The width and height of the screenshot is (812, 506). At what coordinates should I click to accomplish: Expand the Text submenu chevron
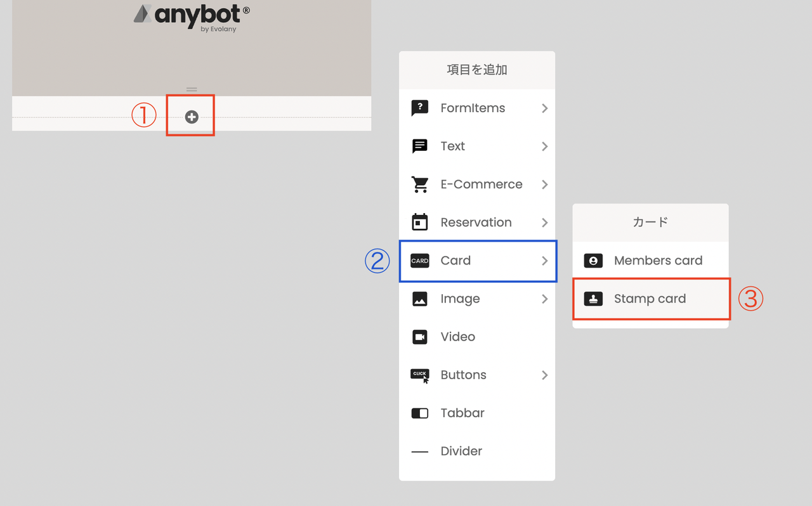[545, 146]
